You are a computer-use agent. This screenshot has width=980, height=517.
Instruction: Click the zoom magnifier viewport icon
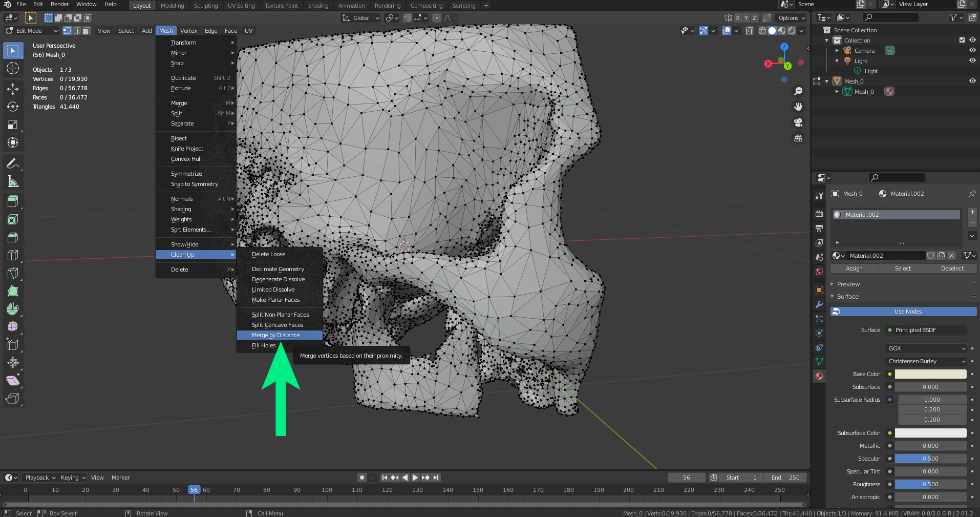(798, 91)
